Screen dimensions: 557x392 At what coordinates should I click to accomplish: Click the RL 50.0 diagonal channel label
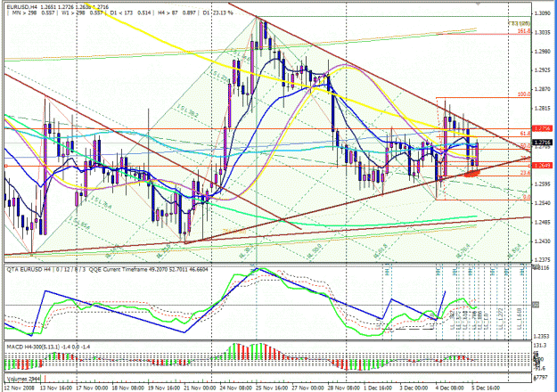(x=315, y=251)
